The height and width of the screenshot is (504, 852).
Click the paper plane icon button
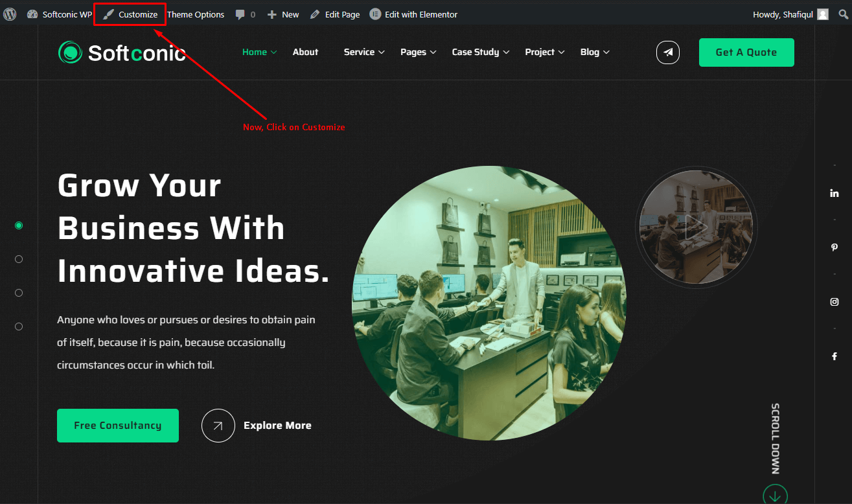tap(668, 52)
